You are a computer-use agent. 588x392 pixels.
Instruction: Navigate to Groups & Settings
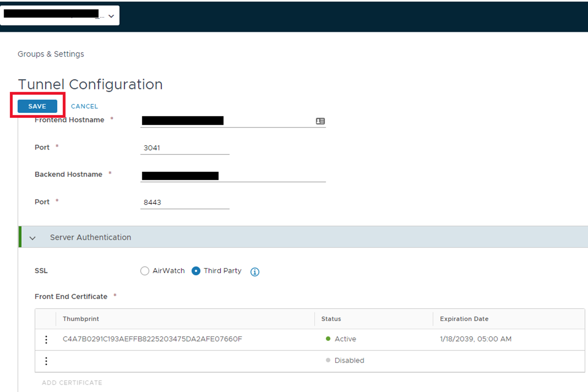click(51, 54)
